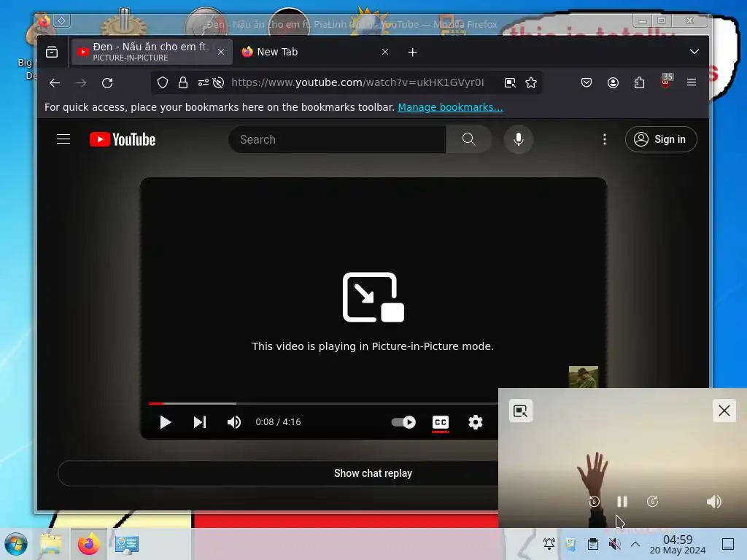Click muted volume tray icon
Image resolution: width=747 pixels, height=560 pixels.
614,544
